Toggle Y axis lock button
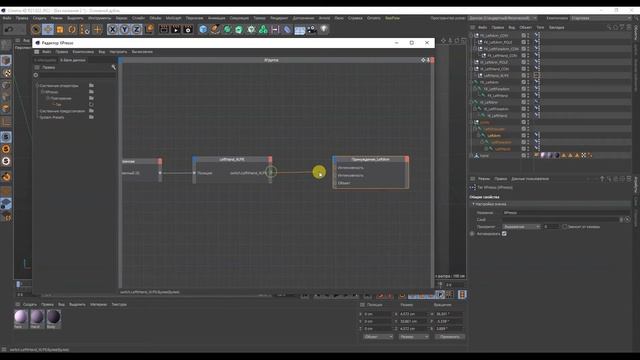Image resolution: width=640 pixels, height=360 pixels. tap(124, 29)
